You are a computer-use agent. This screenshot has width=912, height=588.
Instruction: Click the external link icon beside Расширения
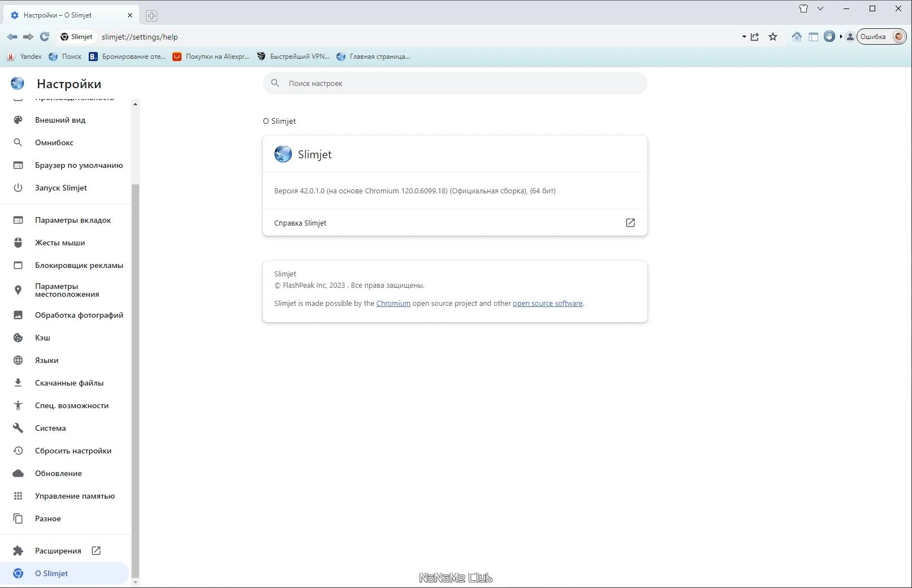click(x=96, y=551)
